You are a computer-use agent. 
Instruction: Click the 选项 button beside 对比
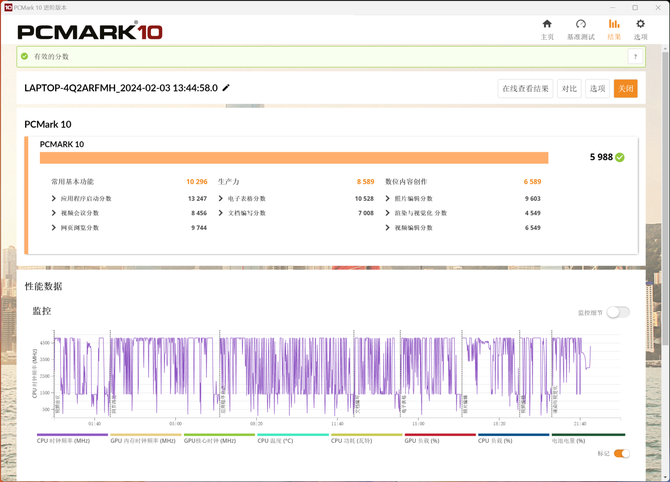pyautogui.click(x=597, y=88)
